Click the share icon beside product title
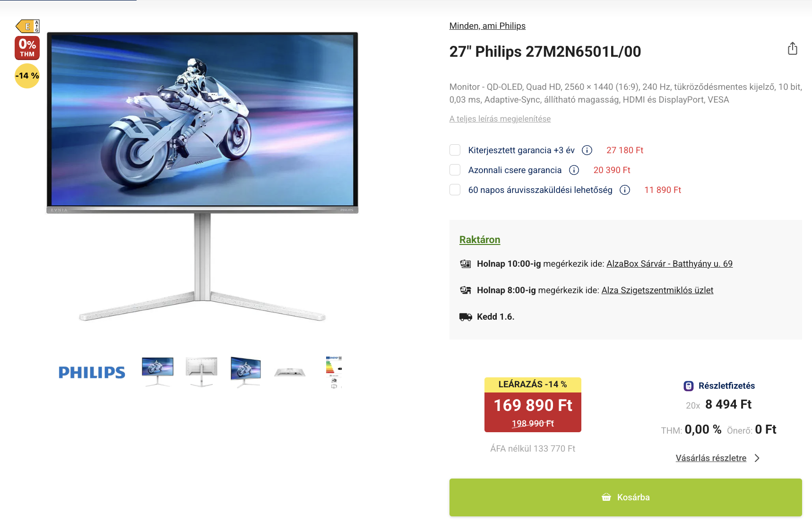Viewport: 812px width, 523px height. tap(793, 48)
